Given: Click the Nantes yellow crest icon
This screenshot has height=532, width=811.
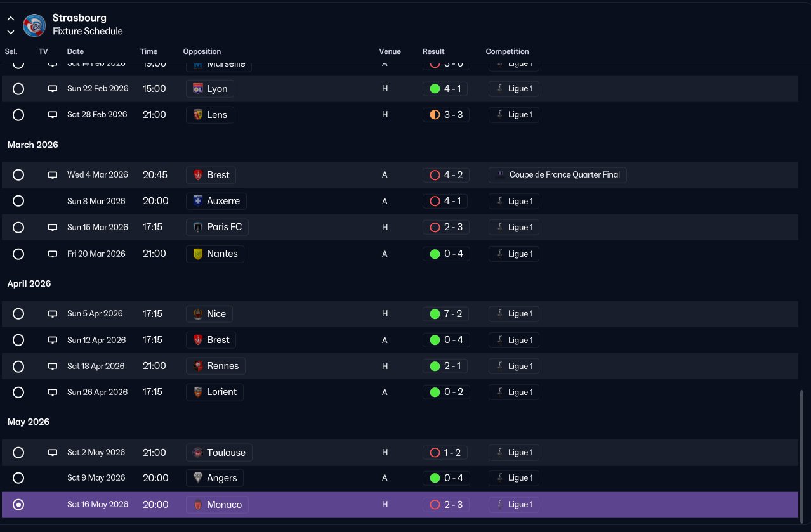Looking at the screenshot, I should [x=197, y=254].
